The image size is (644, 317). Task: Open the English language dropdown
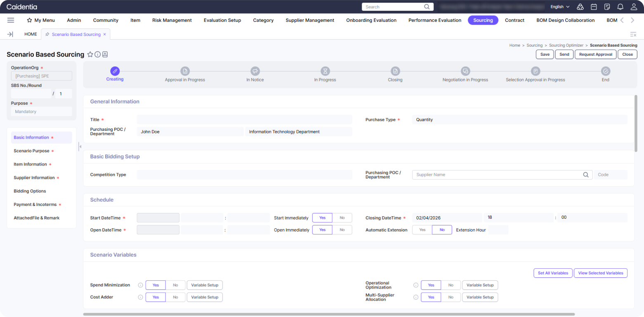560,7
